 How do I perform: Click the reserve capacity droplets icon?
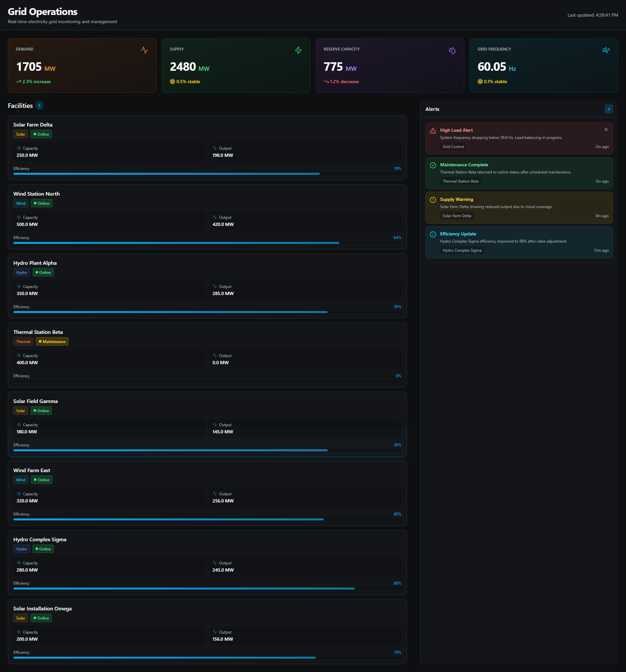point(452,50)
